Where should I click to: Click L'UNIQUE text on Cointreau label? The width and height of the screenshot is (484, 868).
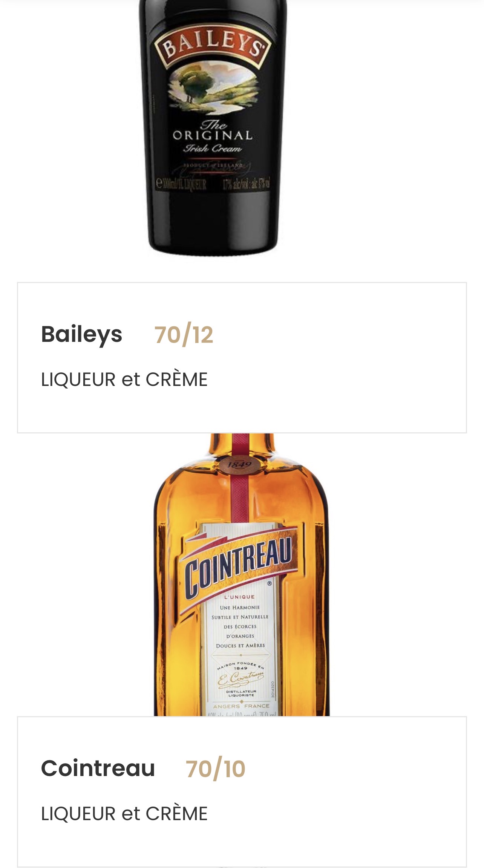[x=239, y=597]
